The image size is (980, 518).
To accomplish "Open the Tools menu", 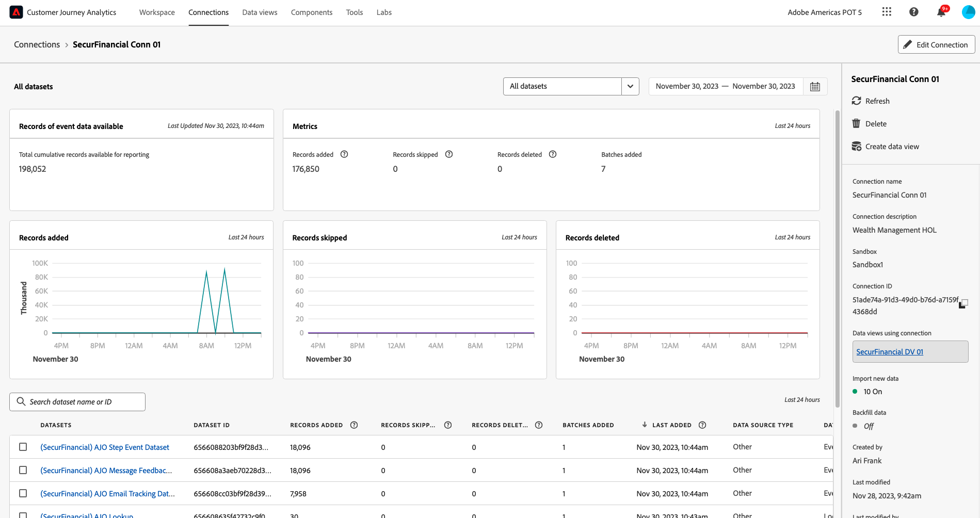I will pos(355,12).
